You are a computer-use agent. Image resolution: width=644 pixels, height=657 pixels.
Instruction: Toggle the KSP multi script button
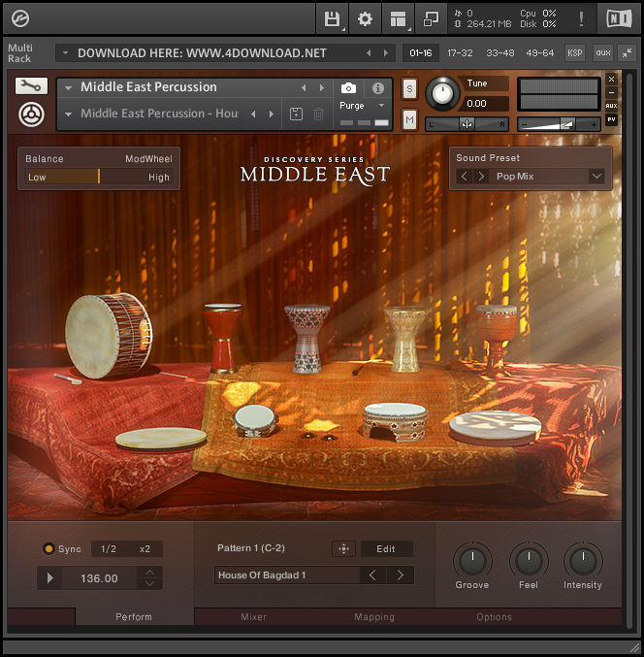point(574,52)
